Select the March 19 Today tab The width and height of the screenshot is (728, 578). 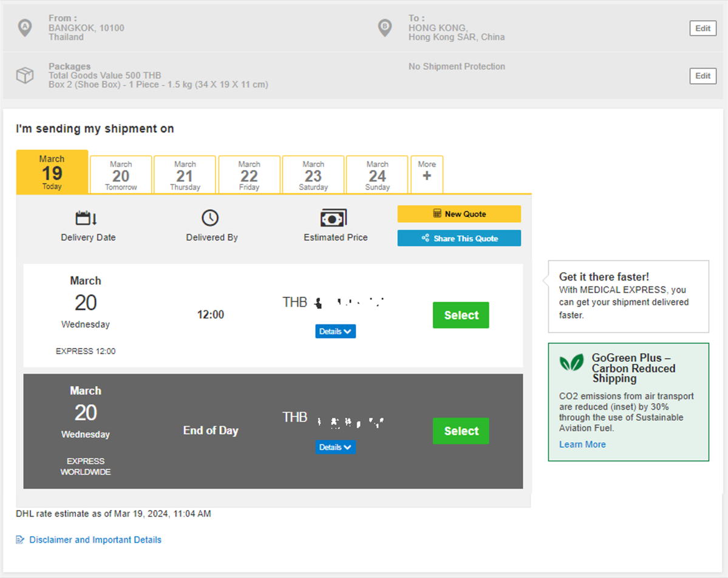(x=52, y=172)
